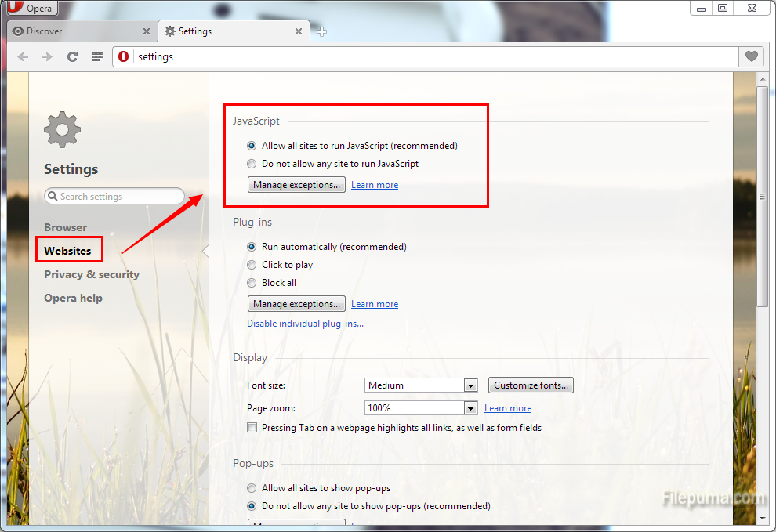Reload the page with the refresh icon

coord(72,56)
